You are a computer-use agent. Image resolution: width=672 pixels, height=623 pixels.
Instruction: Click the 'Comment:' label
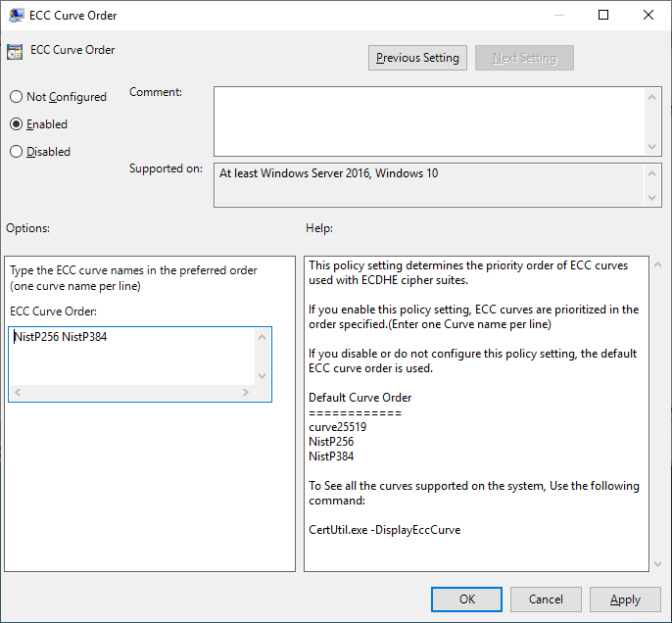click(156, 92)
